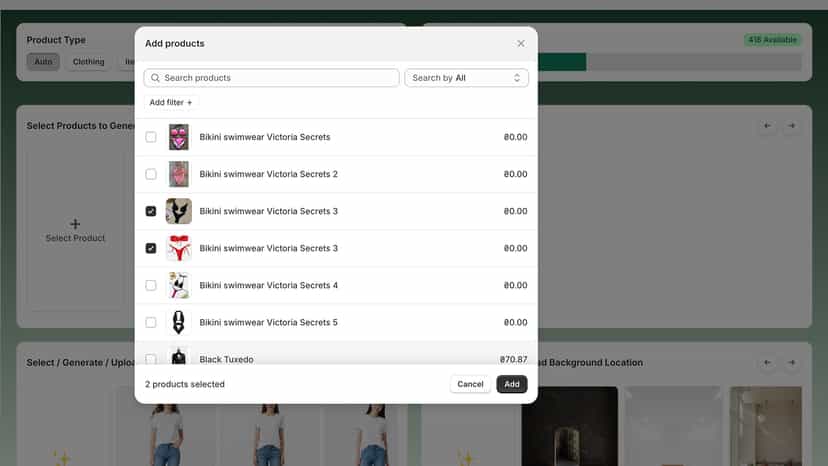This screenshot has width=828, height=466.
Task: Click previous arrow in Select Products section
Action: [767, 126]
